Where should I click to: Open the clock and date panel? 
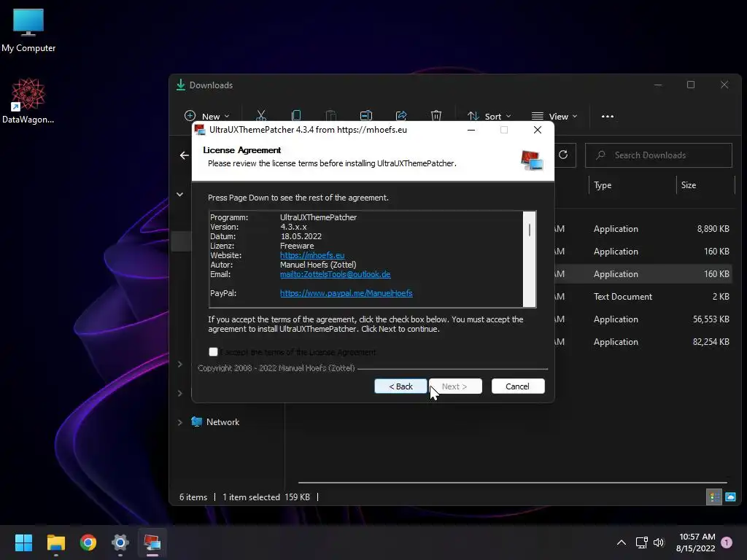point(695,542)
